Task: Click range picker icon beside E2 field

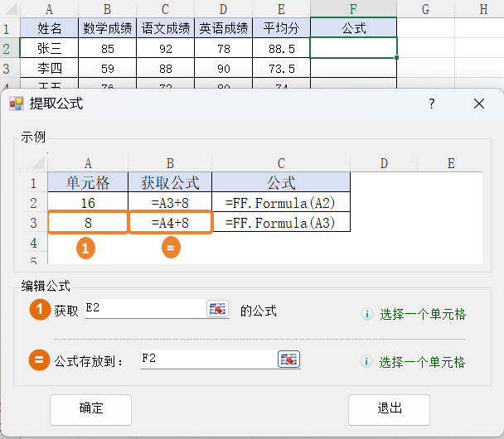Action: [x=217, y=309]
